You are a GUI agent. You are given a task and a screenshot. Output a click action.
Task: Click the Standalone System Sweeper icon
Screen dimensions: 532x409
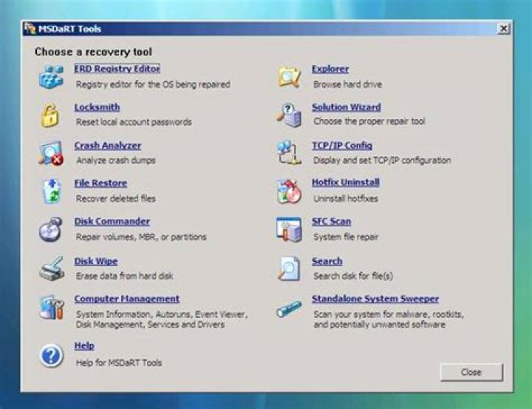[x=289, y=308]
